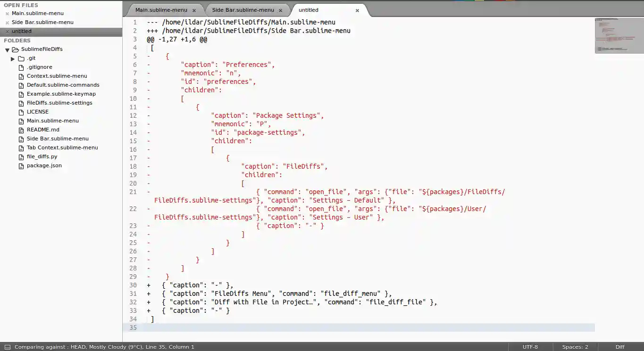Click the '--- /home/ildar/SublimeFileDiffs/Main.sublime-menu' line

tap(241, 22)
